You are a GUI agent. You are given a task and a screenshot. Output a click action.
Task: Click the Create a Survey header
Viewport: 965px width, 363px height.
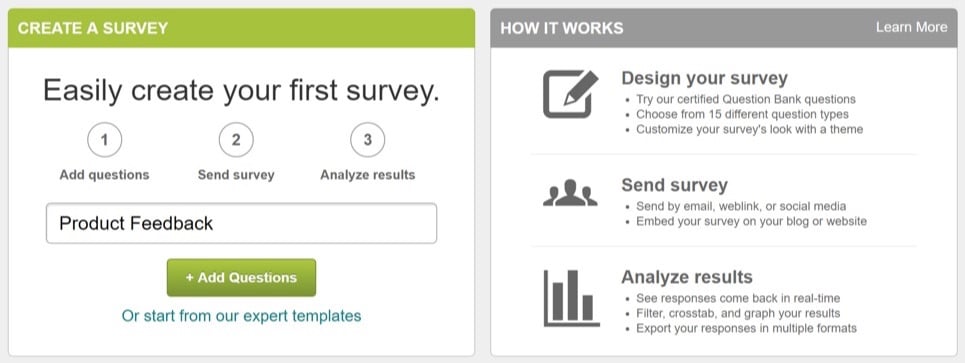coord(92,28)
